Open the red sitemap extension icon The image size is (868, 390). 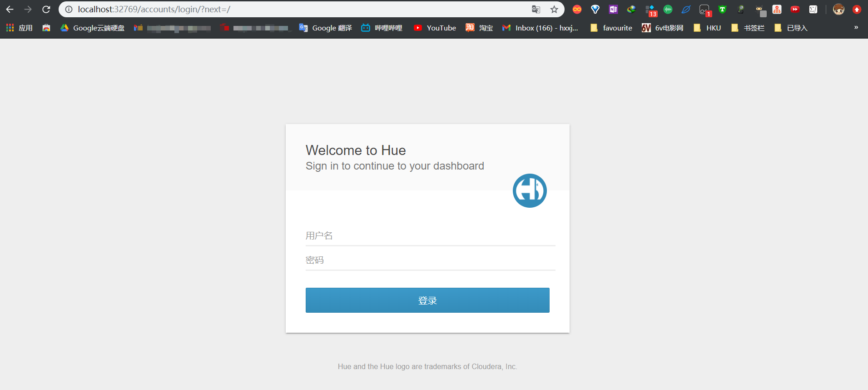777,9
